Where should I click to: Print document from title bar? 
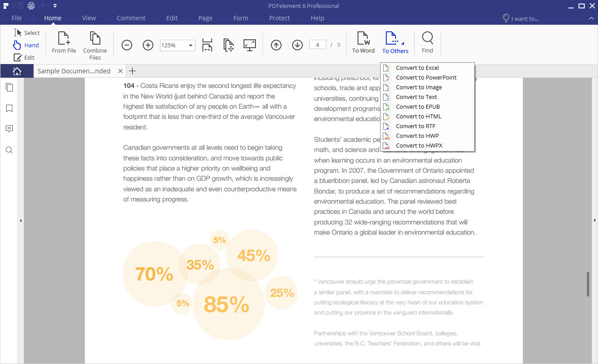(x=31, y=6)
